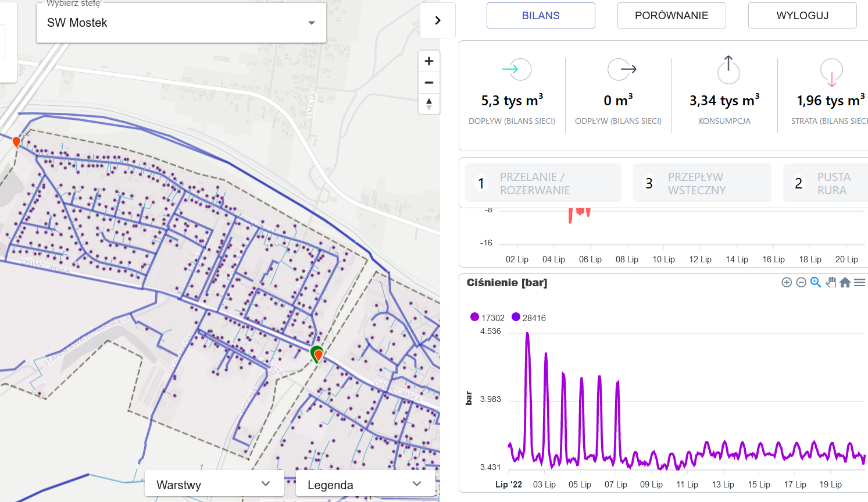868x502 pixels.
Task: Click the 09 Lip label on pressure chart axis
Action: 651,484
